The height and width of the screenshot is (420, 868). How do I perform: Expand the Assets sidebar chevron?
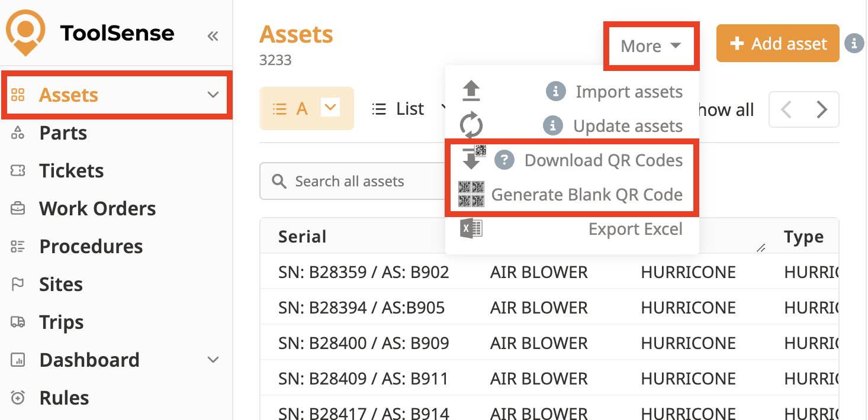click(x=213, y=95)
